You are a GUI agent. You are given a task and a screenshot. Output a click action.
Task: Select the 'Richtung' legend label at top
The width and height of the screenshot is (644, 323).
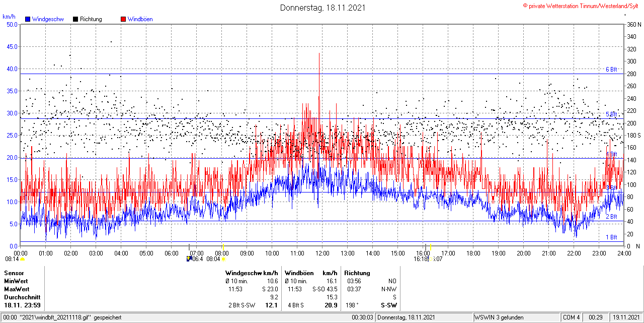(91, 19)
